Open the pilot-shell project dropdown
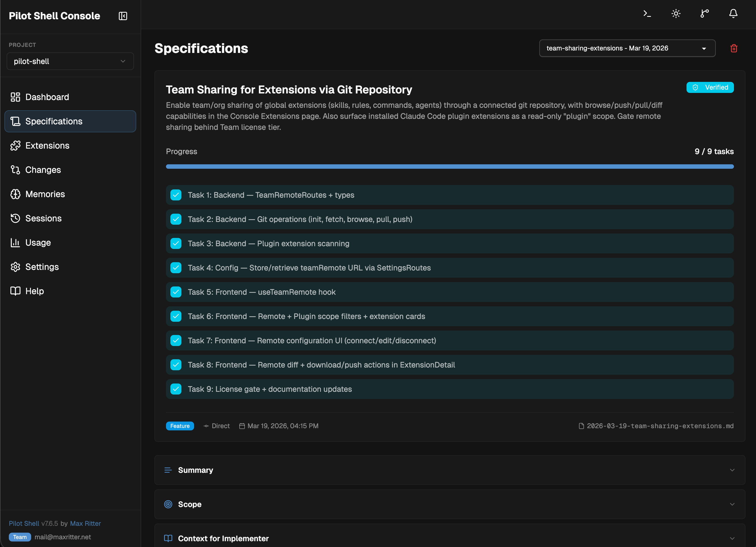The image size is (756, 547). [70, 61]
